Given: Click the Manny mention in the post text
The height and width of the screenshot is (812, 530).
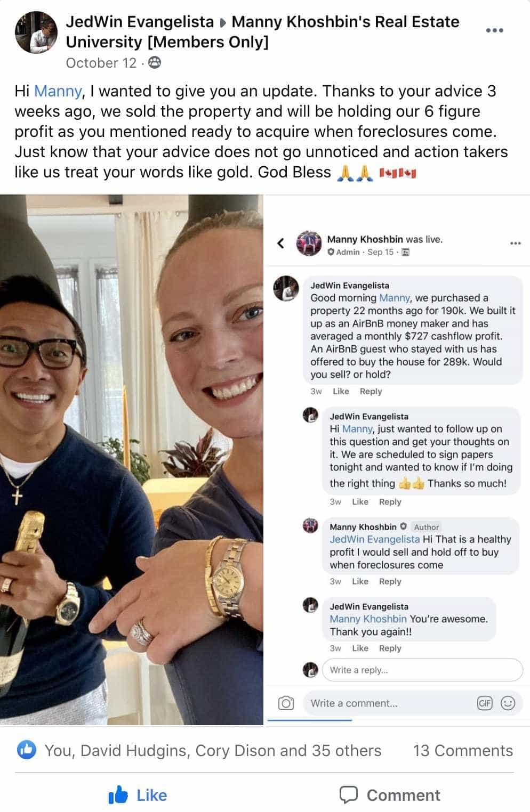Looking at the screenshot, I should (58, 91).
